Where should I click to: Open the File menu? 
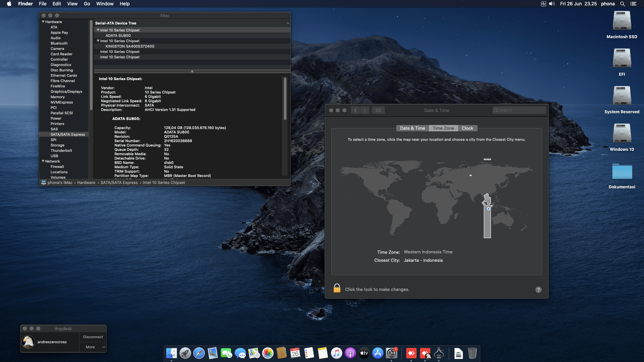point(43,4)
